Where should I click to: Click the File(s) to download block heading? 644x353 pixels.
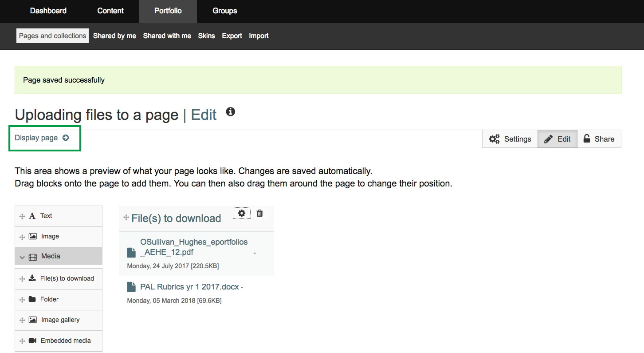[x=176, y=218]
